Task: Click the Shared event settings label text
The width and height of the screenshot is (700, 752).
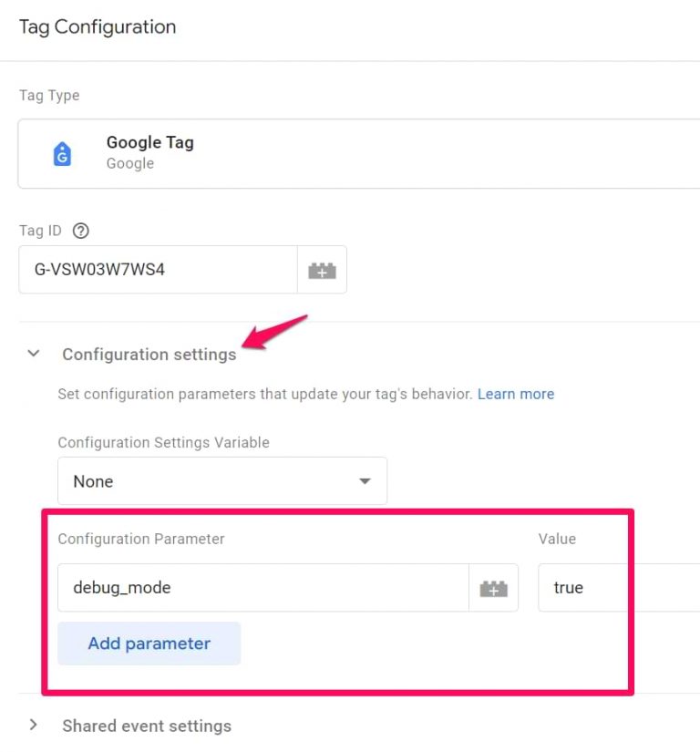Action: click(147, 726)
